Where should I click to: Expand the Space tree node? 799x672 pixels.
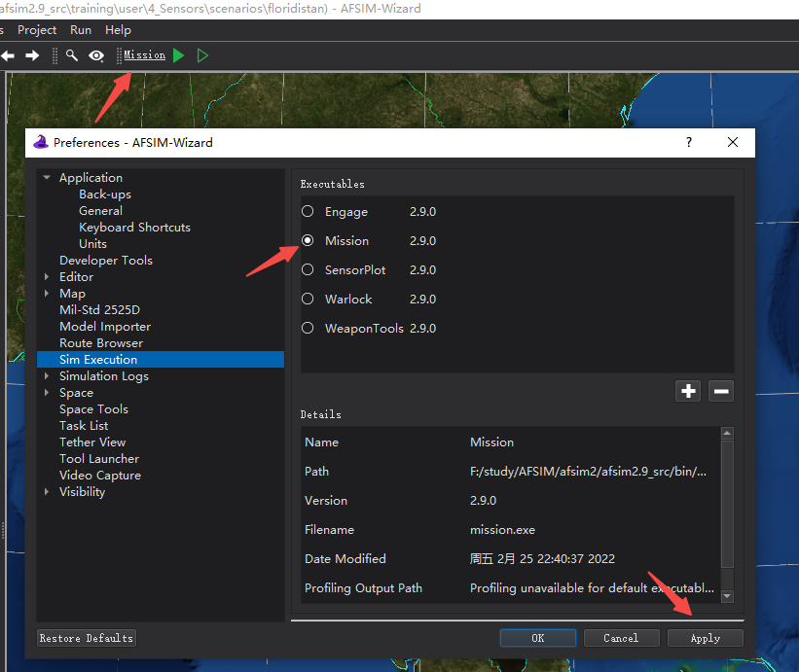47,393
